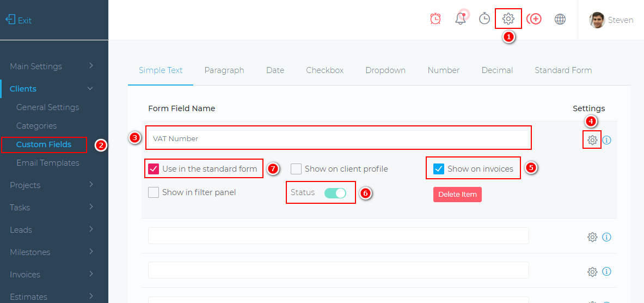Click the Exit link in the sidebar
644x303 pixels.
click(x=19, y=20)
